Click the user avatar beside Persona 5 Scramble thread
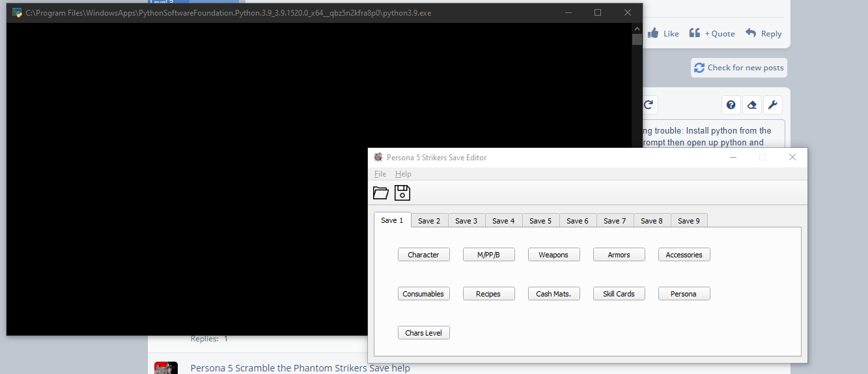The image size is (868, 374). coord(166,368)
